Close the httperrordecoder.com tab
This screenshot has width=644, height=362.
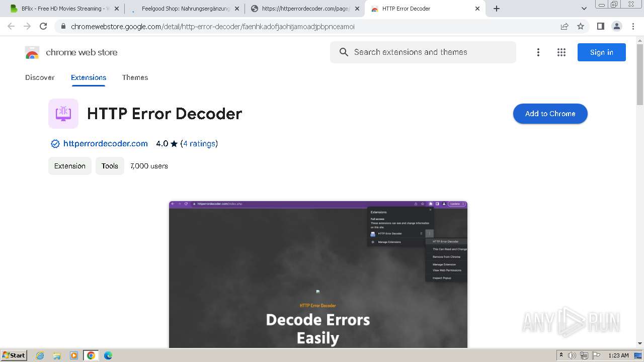tap(357, 9)
